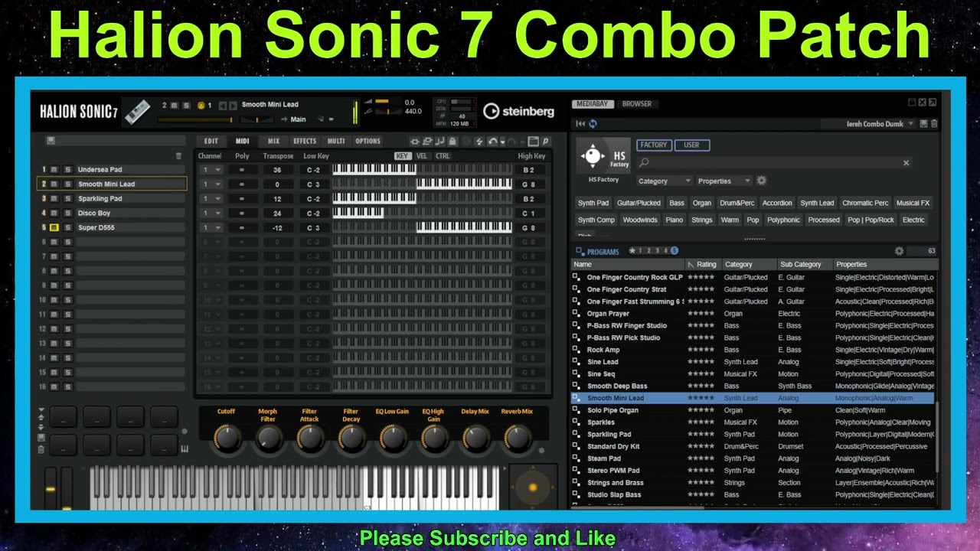Screen dimensions: 980x551
Task: Click the HS Factory library icon
Action: coord(603,156)
